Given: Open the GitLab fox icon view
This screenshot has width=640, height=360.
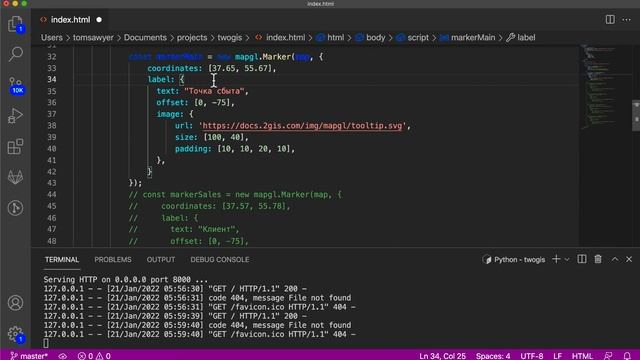Looking at the screenshot, I should (x=15, y=177).
